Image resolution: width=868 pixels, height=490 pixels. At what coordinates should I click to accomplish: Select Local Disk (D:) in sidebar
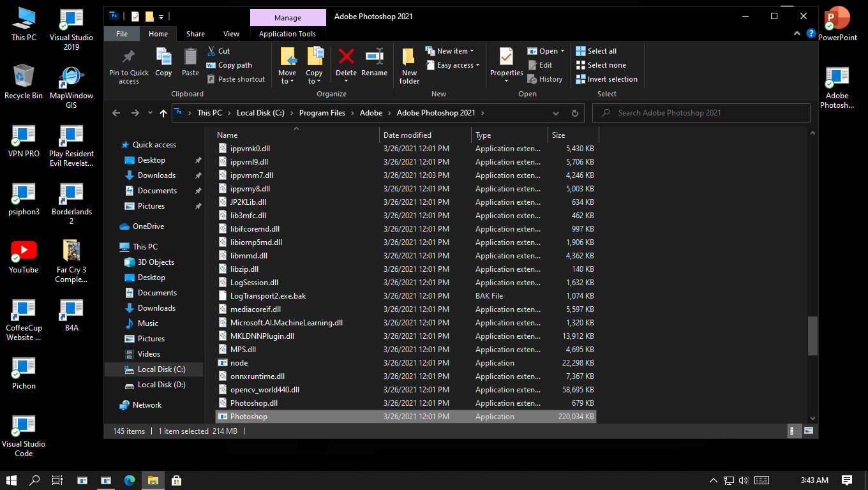[x=154, y=385]
